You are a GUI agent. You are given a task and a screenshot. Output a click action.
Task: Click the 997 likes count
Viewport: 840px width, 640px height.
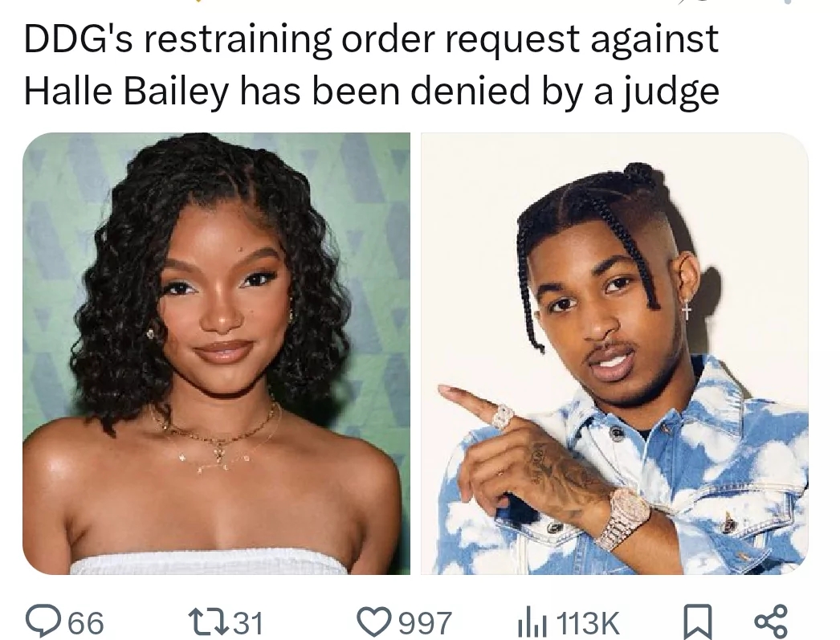click(425, 623)
